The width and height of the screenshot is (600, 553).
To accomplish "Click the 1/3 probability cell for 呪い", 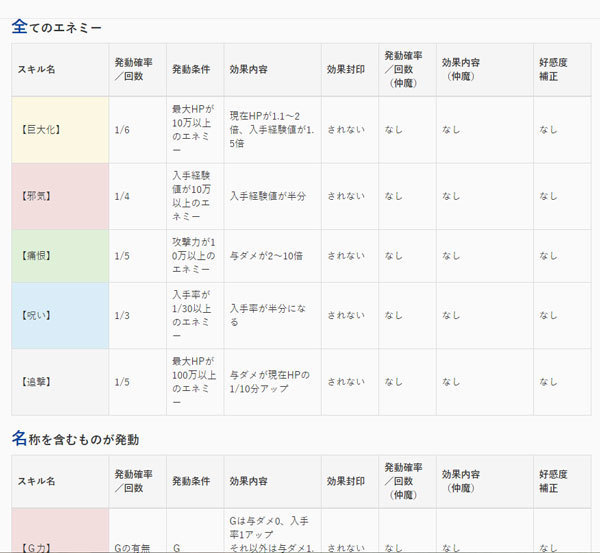I will point(136,315).
